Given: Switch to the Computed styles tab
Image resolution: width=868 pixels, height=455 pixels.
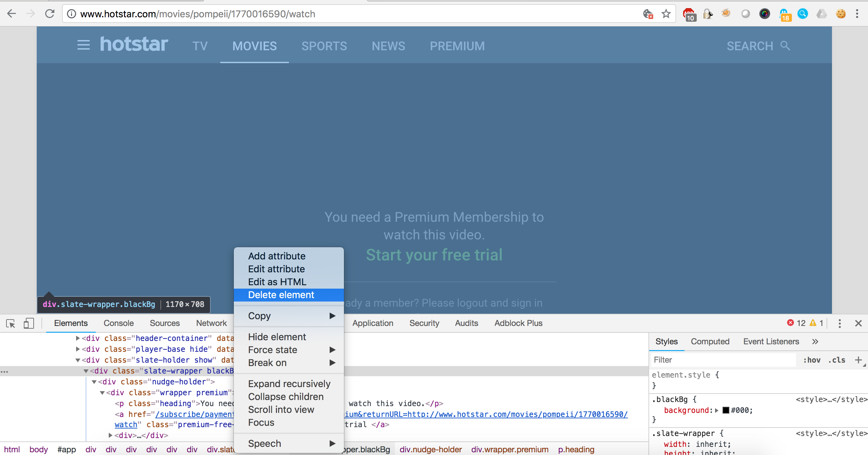Looking at the screenshot, I should coord(710,342).
